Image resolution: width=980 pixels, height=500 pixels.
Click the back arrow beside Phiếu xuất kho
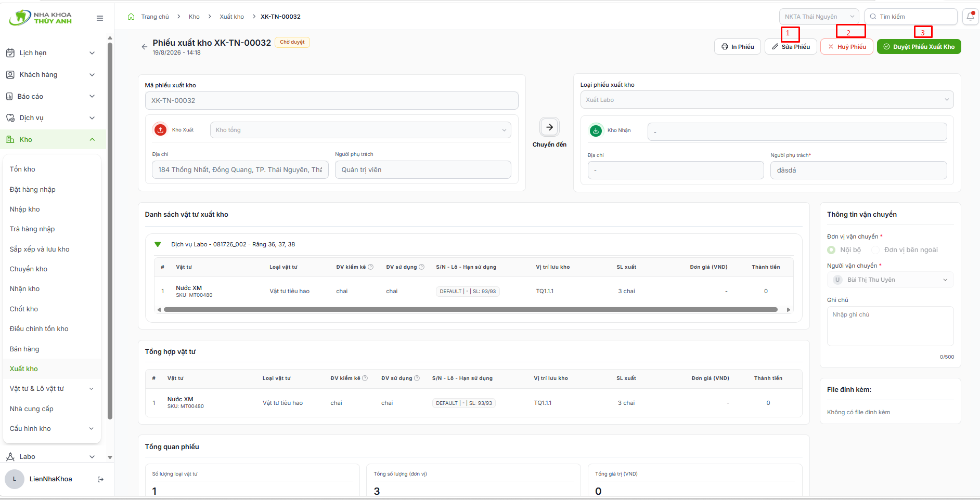[145, 47]
